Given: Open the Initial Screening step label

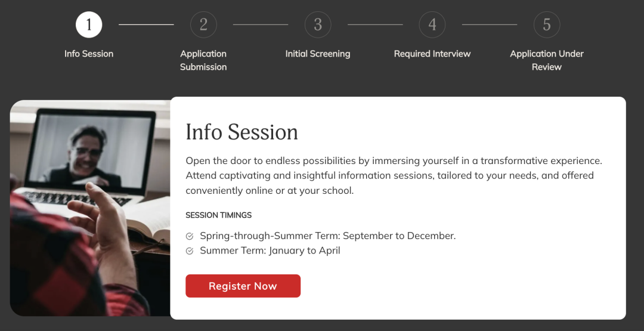Looking at the screenshot, I should tap(318, 54).
